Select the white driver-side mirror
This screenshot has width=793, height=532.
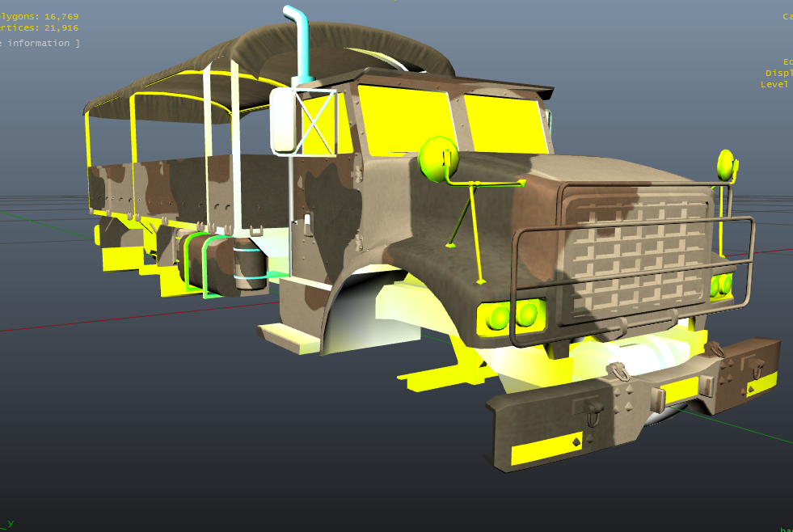[283, 120]
